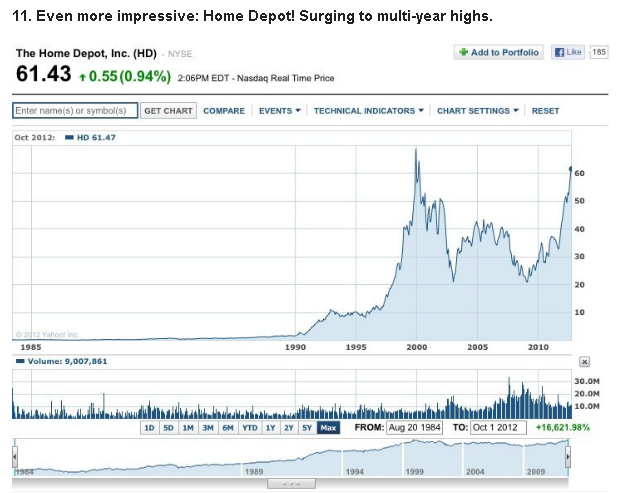Click the 1990 x-axis label
Screen dimensions: 624x493
pos(295,347)
